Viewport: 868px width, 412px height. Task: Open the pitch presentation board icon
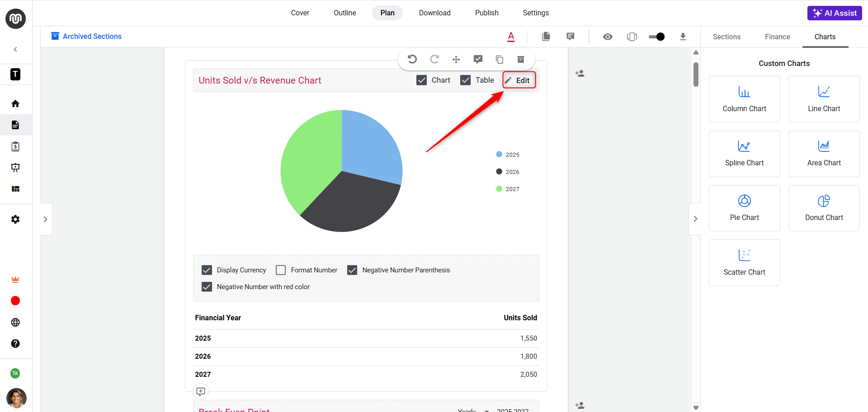15,168
